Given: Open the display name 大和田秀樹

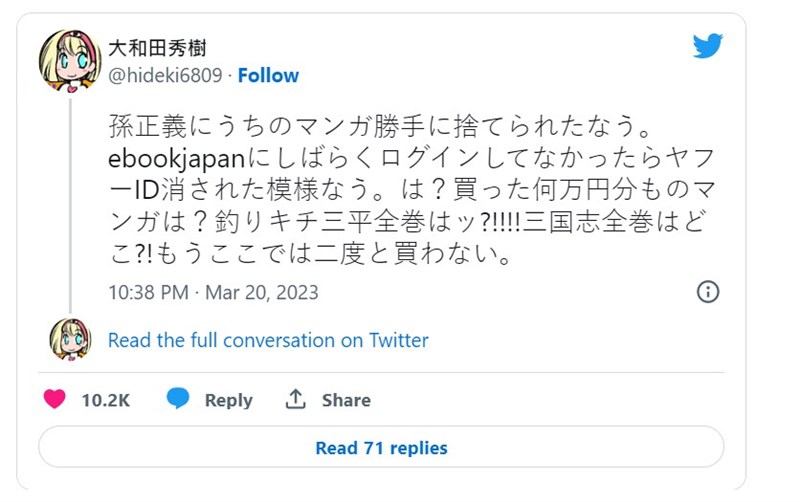Looking at the screenshot, I should tap(158, 47).
